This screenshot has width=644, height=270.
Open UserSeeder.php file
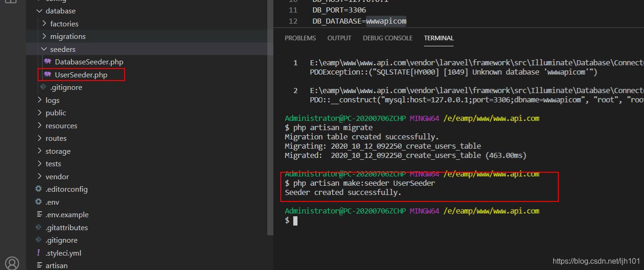click(x=81, y=75)
